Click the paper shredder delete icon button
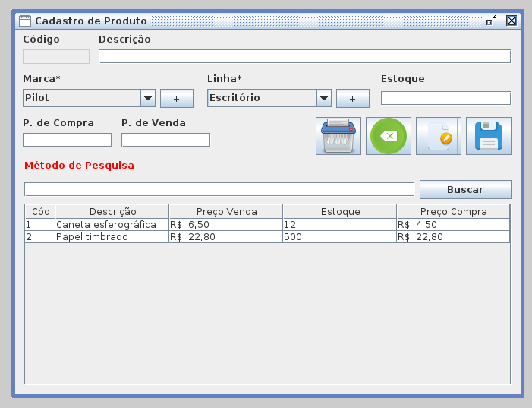 tap(338, 136)
